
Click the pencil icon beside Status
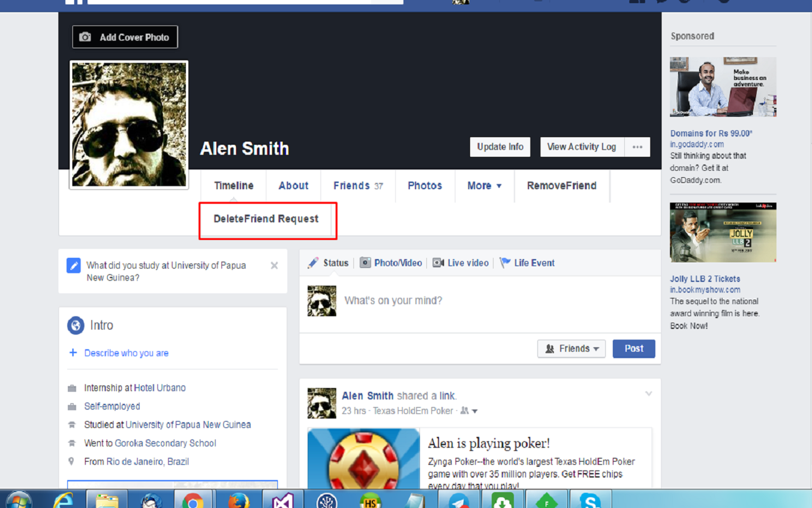313,263
